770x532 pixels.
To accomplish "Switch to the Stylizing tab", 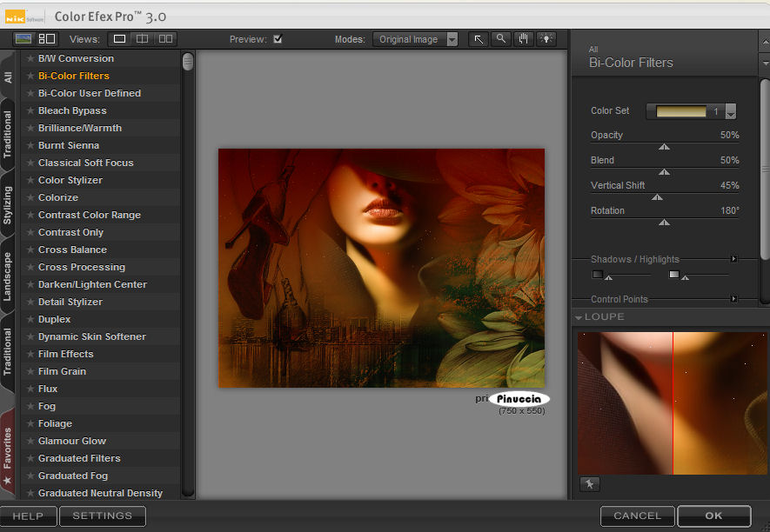I will (8, 205).
